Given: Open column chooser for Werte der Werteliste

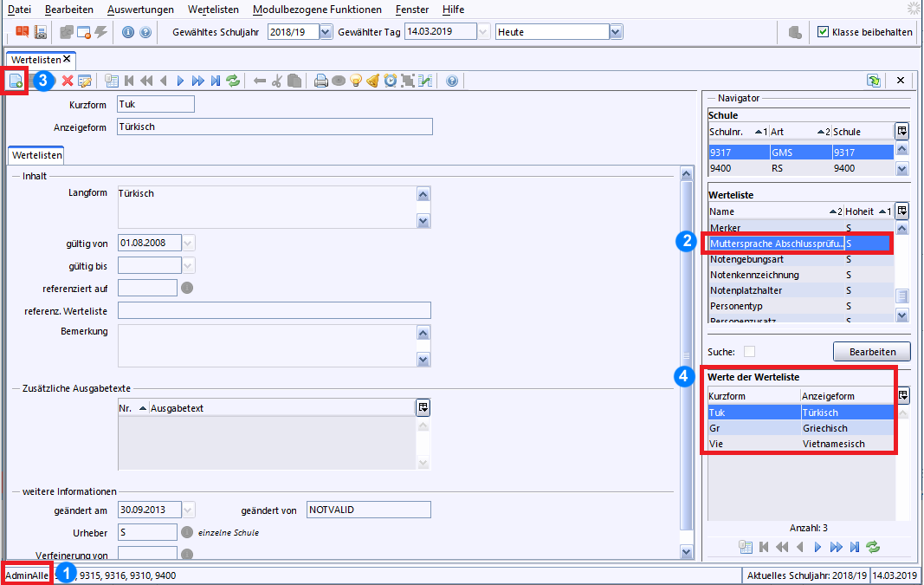Looking at the screenshot, I should [x=902, y=395].
